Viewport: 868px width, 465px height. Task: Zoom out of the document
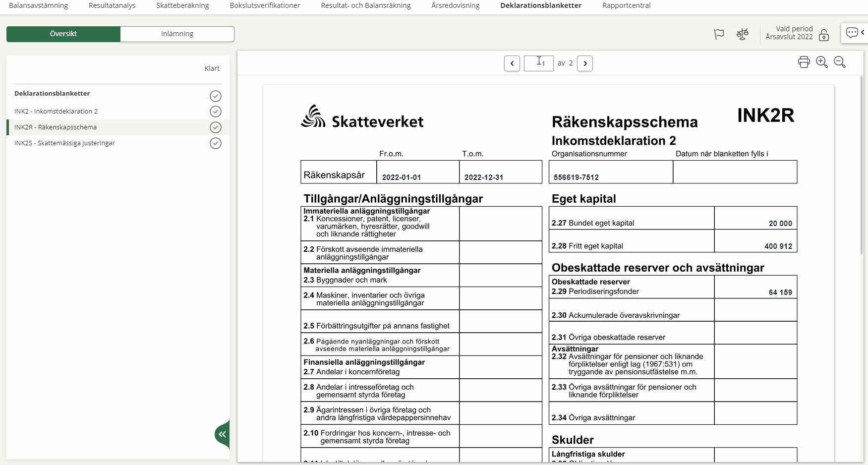tap(839, 62)
